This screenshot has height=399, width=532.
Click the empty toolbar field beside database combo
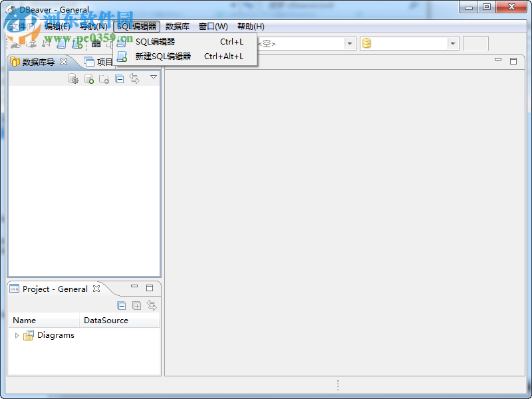point(475,43)
